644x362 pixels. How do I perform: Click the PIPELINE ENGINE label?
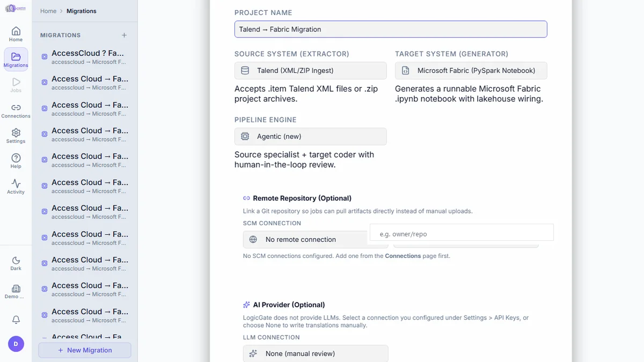coord(265,120)
